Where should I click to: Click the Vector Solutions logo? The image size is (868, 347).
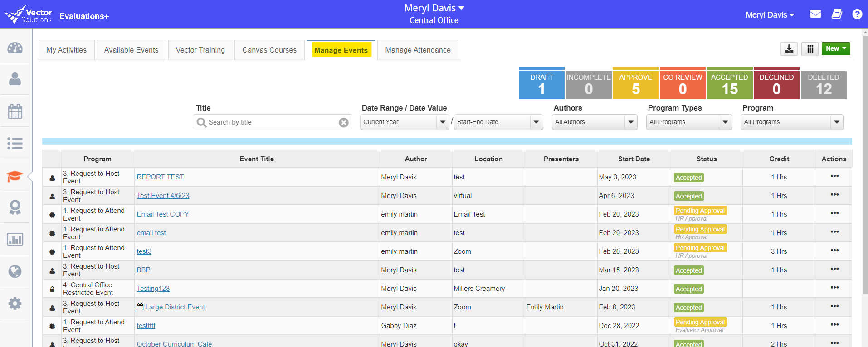[29, 14]
